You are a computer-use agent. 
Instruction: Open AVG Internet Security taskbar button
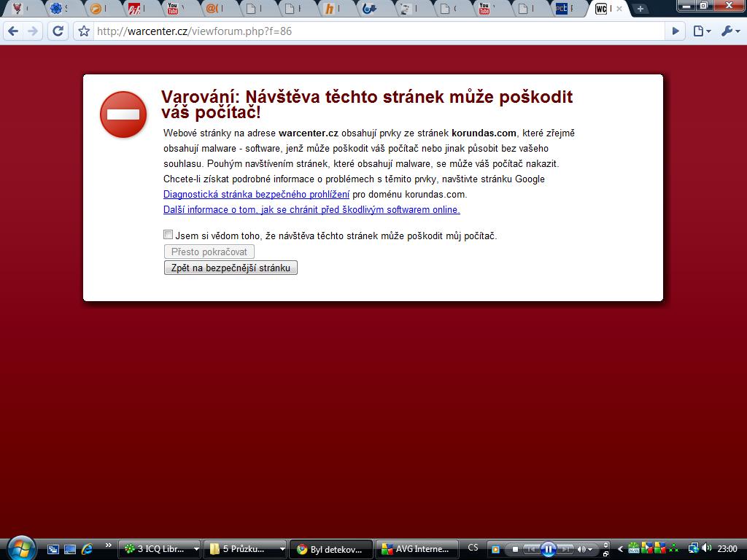[x=417, y=549]
